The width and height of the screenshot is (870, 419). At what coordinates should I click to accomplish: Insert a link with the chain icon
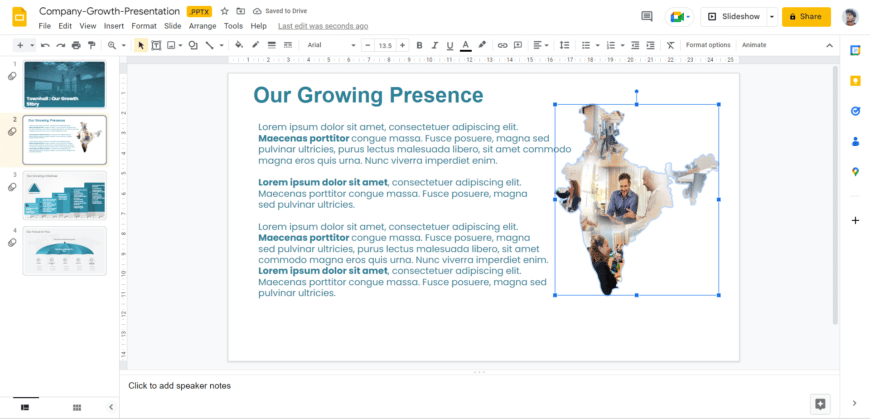[x=502, y=45]
